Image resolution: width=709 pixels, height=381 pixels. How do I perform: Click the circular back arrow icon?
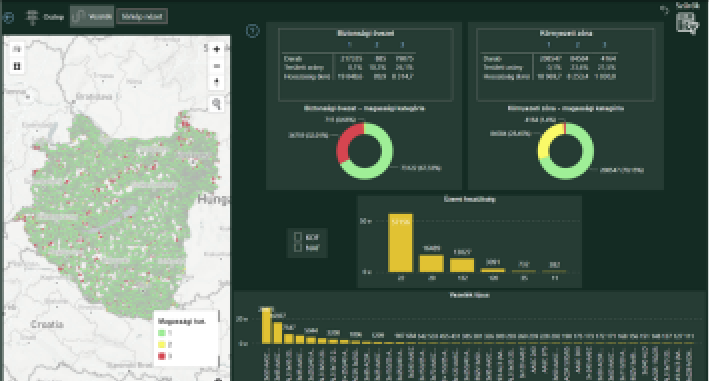(x=8, y=17)
